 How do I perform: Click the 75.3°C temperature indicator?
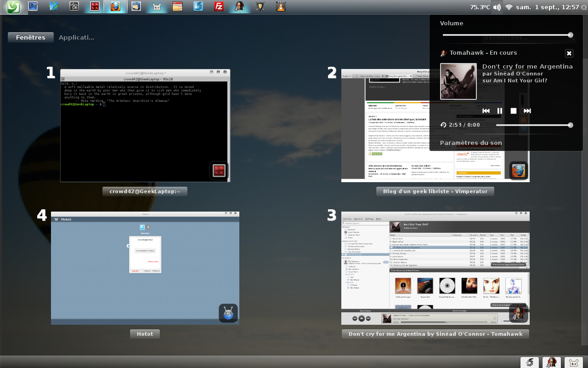click(480, 7)
